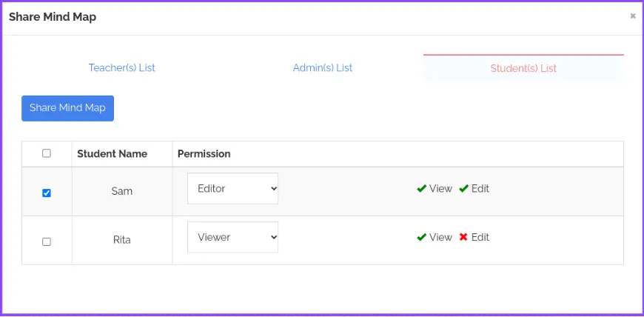Screen dimensions: 644x317
Task: Check the checkbox next to Rita
Action: [47, 241]
